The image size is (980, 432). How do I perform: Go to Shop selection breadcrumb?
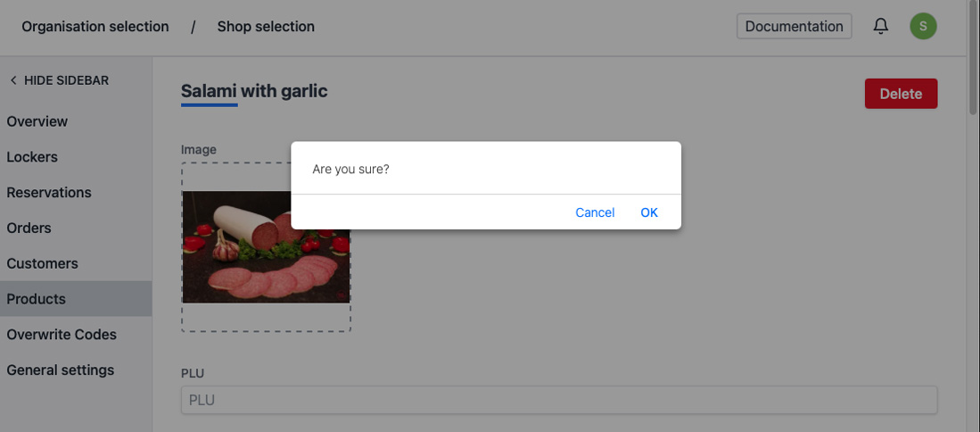coord(266,27)
